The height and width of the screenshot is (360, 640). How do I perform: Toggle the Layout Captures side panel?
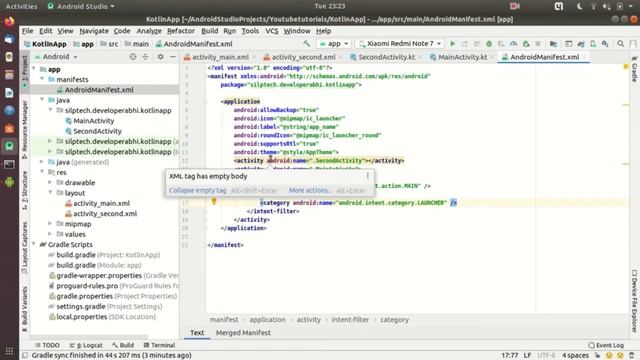click(24, 247)
